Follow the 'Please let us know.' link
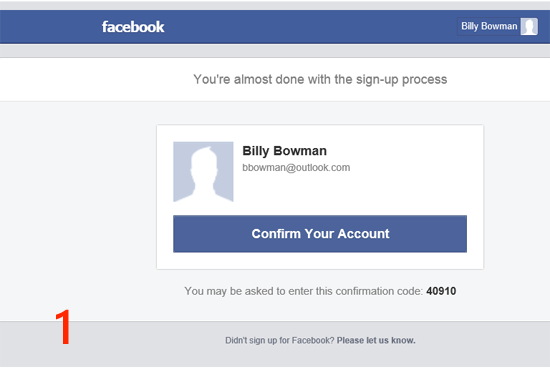This screenshot has height=372, width=550. click(x=376, y=340)
